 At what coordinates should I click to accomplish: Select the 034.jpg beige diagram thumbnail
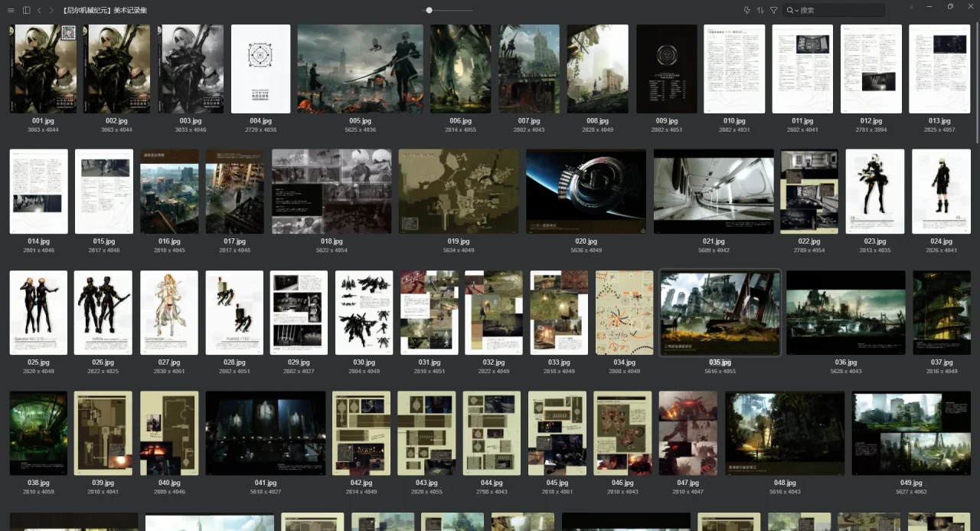[x=625, y=313]
